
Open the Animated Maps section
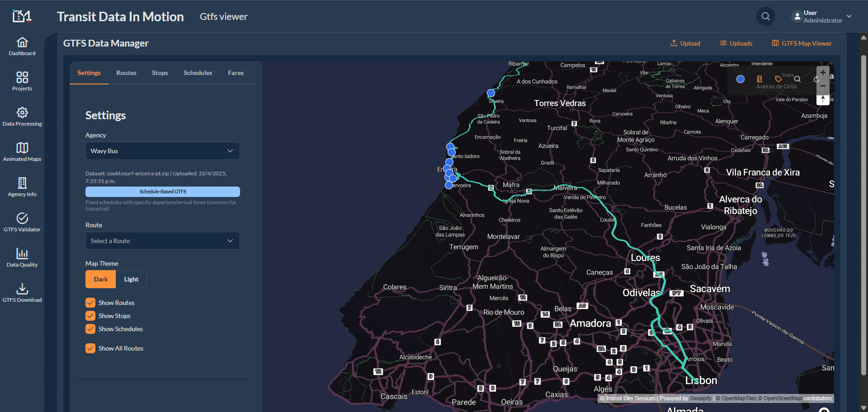click(22, 152)
